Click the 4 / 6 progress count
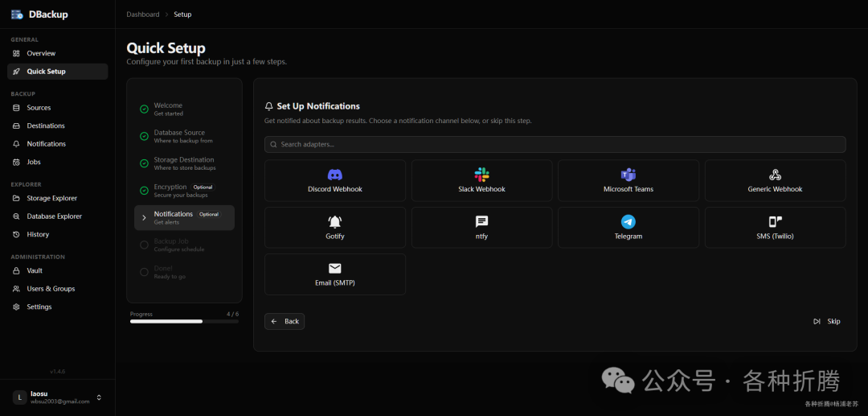This screenshot has width=868, height=416. [x=232, y=314]
